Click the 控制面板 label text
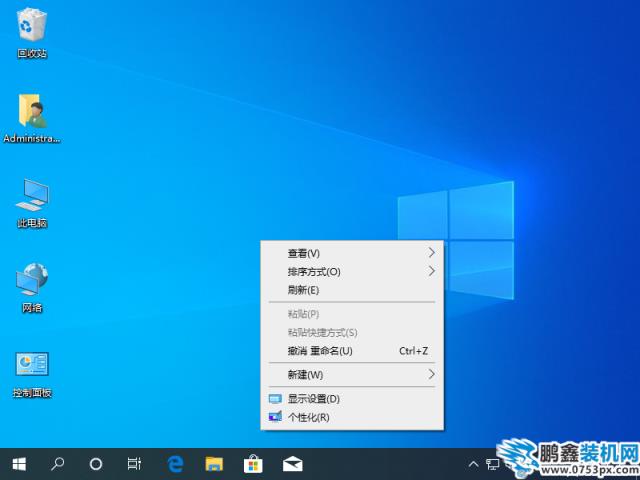Image resolution: width=640 pixels, height=480 pixels. tap(32, 393)
